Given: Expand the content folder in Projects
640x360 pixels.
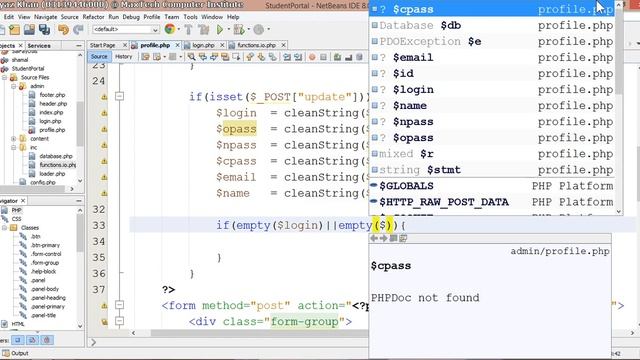Looking at the screenshot, I should [x=13, y=139].
